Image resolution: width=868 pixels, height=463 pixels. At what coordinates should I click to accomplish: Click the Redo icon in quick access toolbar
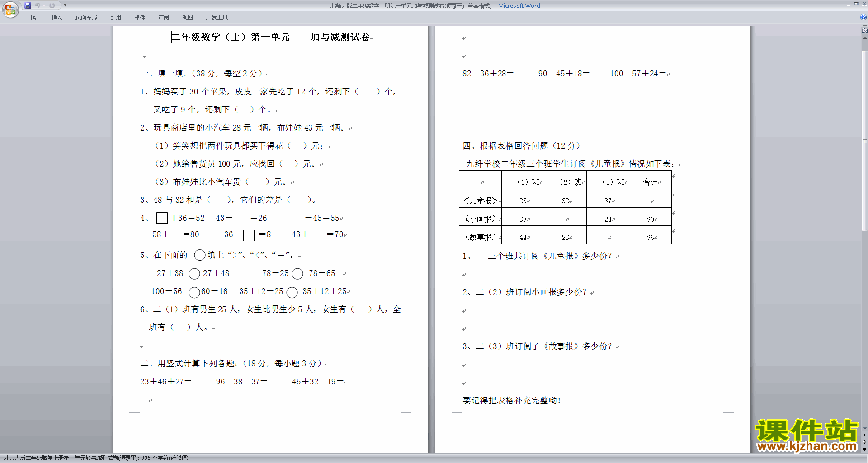pyautogui.click(x=52, y=5)
